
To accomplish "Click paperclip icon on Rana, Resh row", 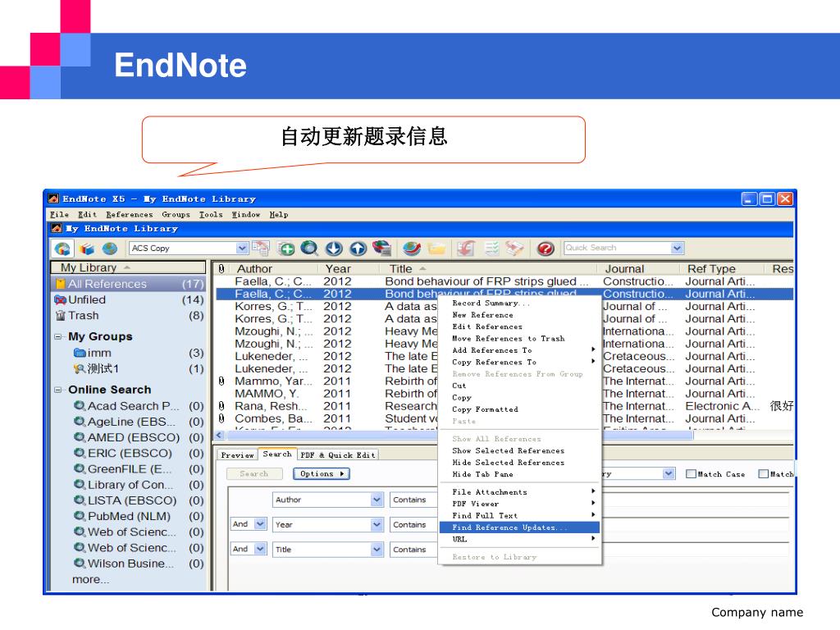I will pyautogui.click(x=221, y=406).
